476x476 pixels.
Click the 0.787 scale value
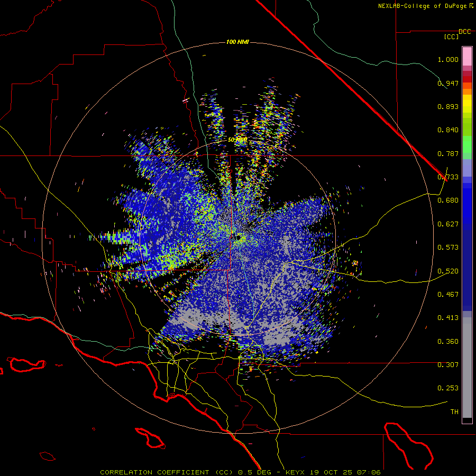pyautogui.click(x=448, y=153)
